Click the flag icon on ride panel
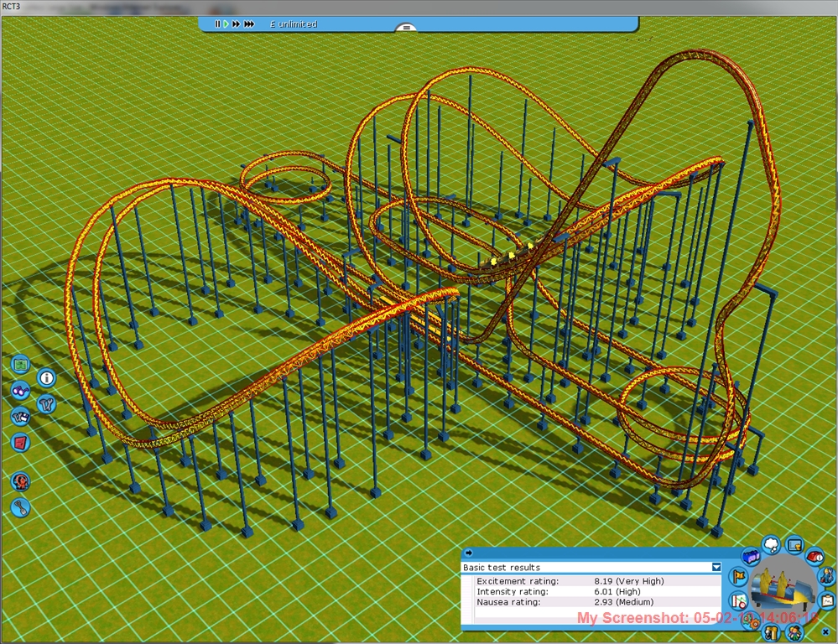Image resolution: width=838 pixels, height=644 pixels. (739, 577)
